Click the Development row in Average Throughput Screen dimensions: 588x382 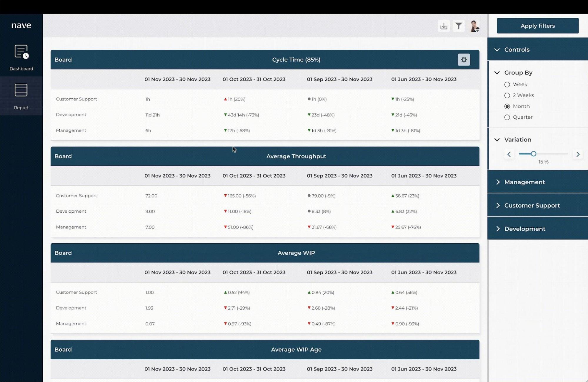[71, 211]
